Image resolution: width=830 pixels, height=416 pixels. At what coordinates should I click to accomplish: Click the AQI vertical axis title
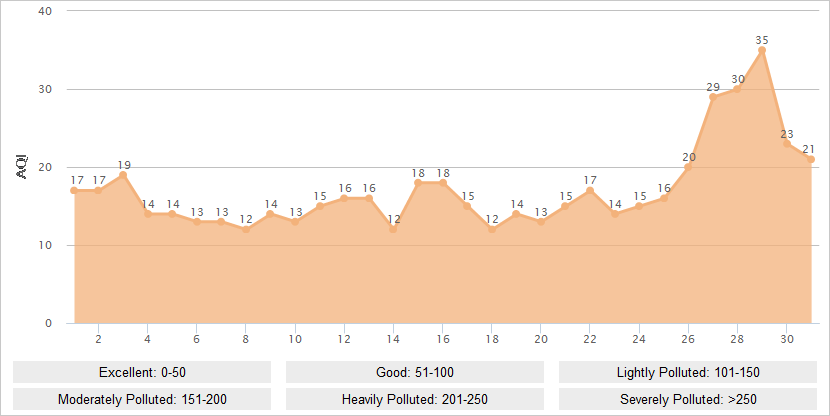[x=22, y=167]
